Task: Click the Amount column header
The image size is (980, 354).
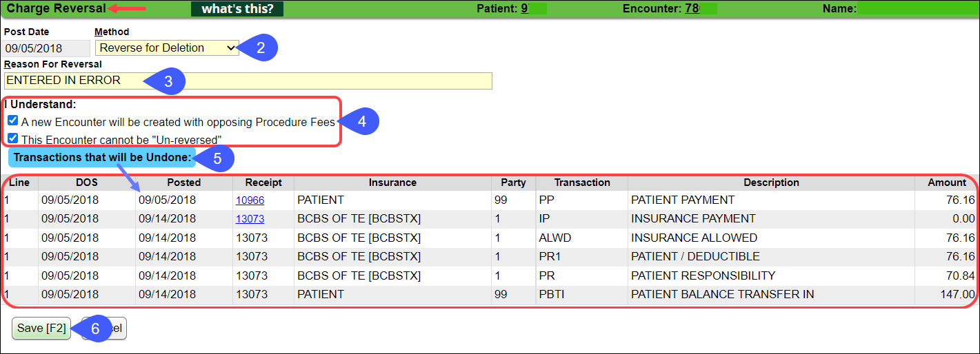Action: pyautogui.click(x=946, y=183)
